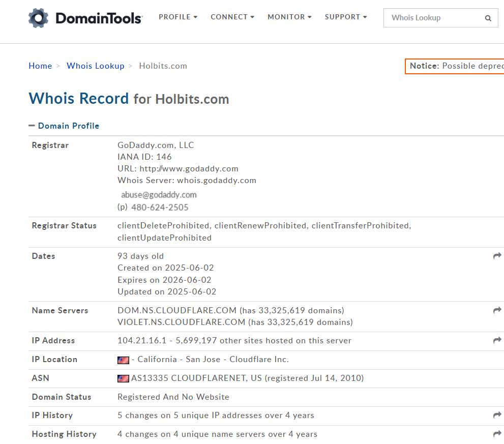504x444 pixels.
Task: Click the DomainTools gear logo
Action: [38, 18]
